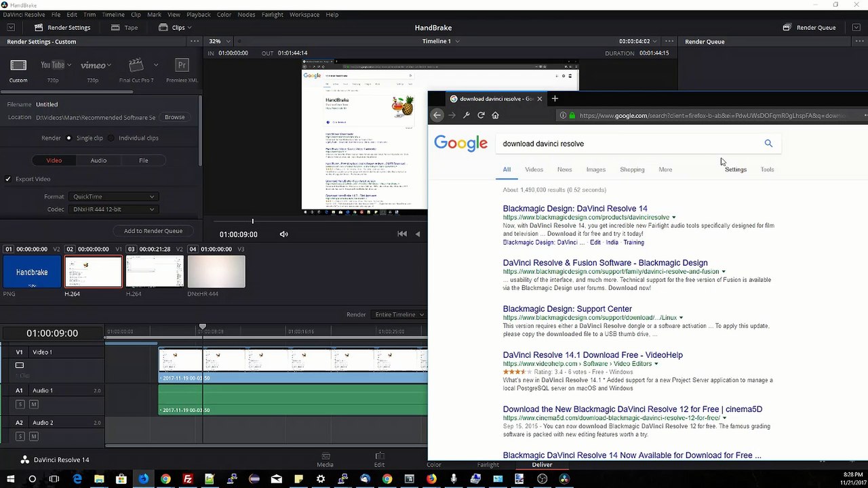
Task: Open a new tab in the Firefox window
Action: (555, 98)
